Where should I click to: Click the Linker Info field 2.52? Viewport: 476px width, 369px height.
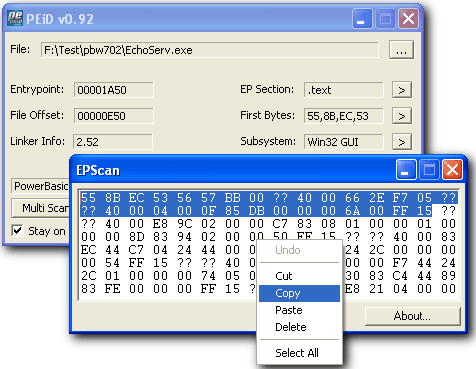click(x=113, y=142)
